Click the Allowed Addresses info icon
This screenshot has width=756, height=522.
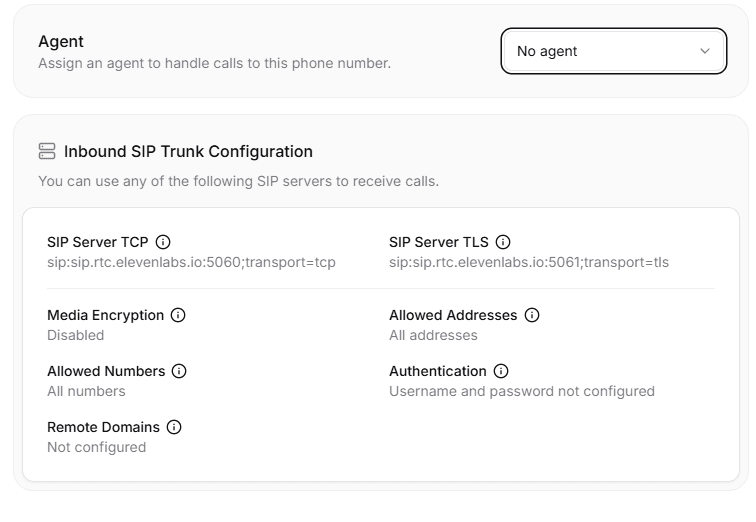pos(532,315)
